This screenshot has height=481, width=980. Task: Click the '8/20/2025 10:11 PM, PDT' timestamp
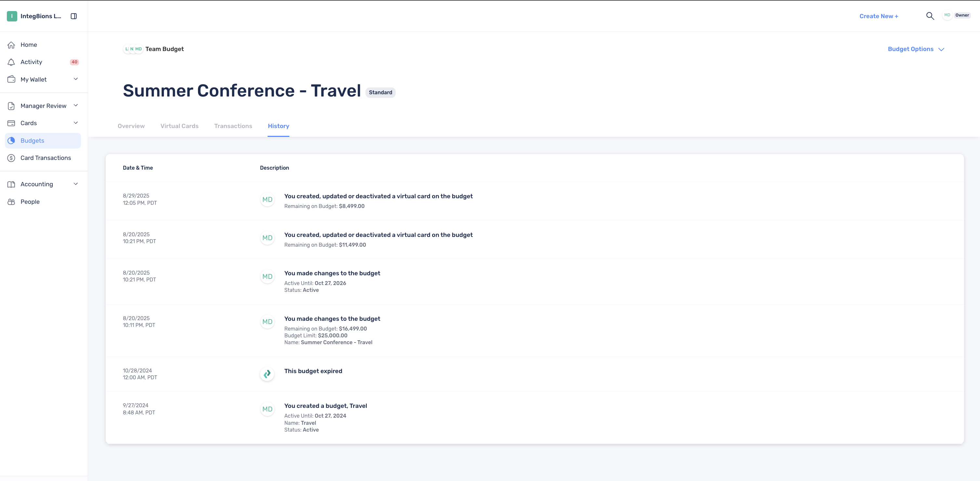tap(139, 322)
